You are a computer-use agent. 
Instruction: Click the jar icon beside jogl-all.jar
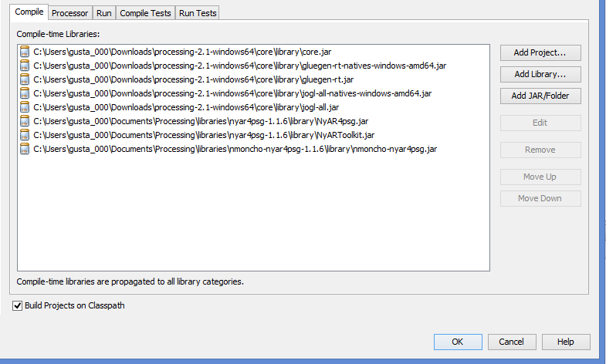(x=25, y=107)
